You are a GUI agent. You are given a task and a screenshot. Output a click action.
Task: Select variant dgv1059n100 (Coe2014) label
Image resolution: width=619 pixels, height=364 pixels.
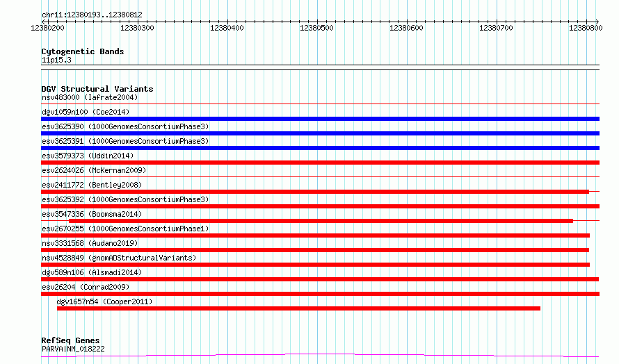[86, 112]
